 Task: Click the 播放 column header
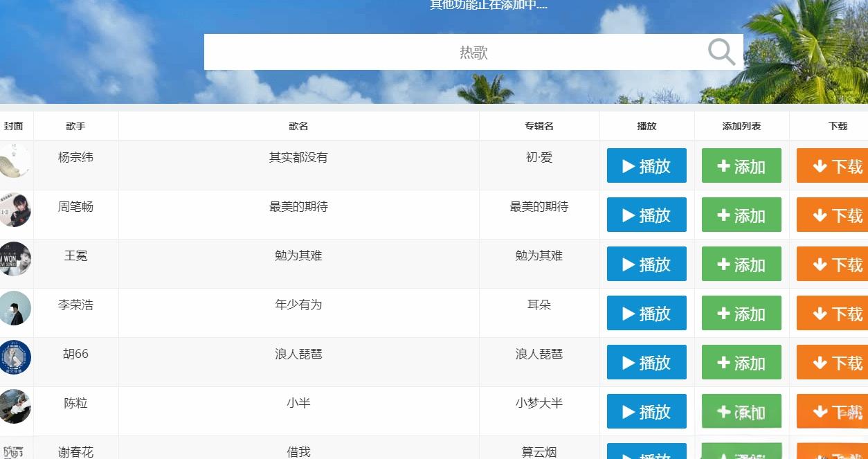(x=647, y=126)
